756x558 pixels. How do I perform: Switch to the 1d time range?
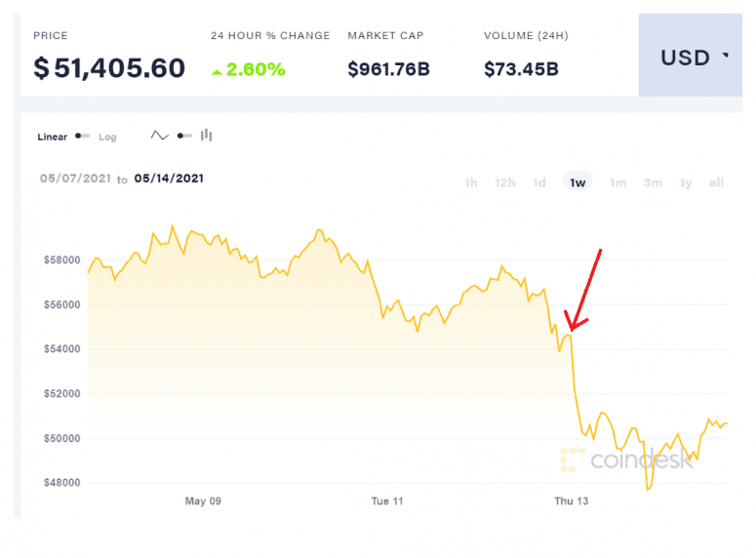click(539, 182)
